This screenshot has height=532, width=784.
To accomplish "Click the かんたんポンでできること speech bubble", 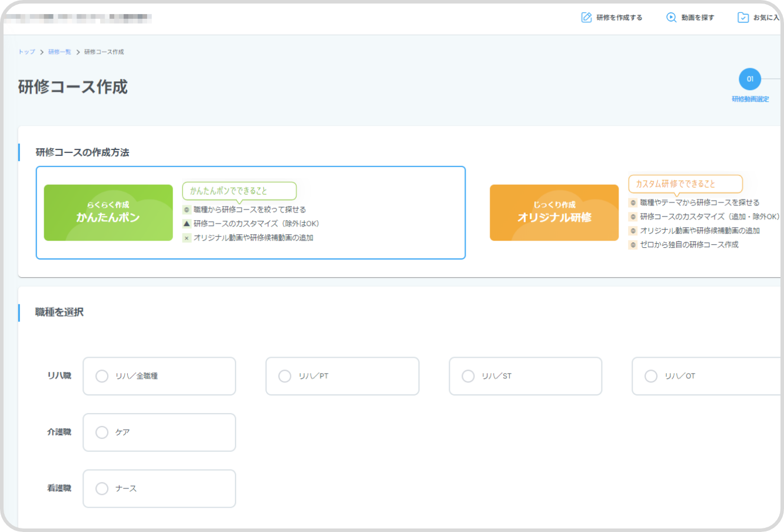I will pos(239,191).
